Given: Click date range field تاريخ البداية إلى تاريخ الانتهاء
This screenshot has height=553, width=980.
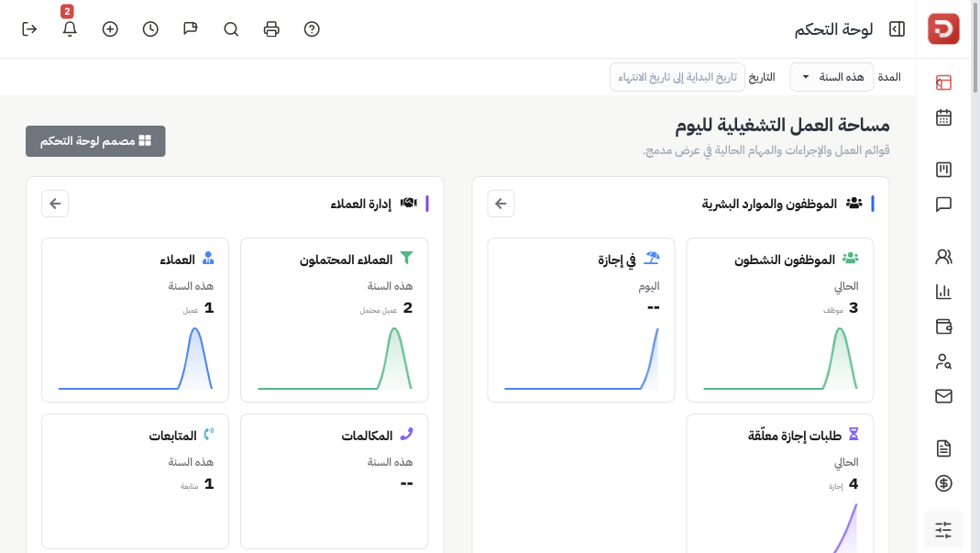Looking at the screenshot, I should (x=677, y=77).
